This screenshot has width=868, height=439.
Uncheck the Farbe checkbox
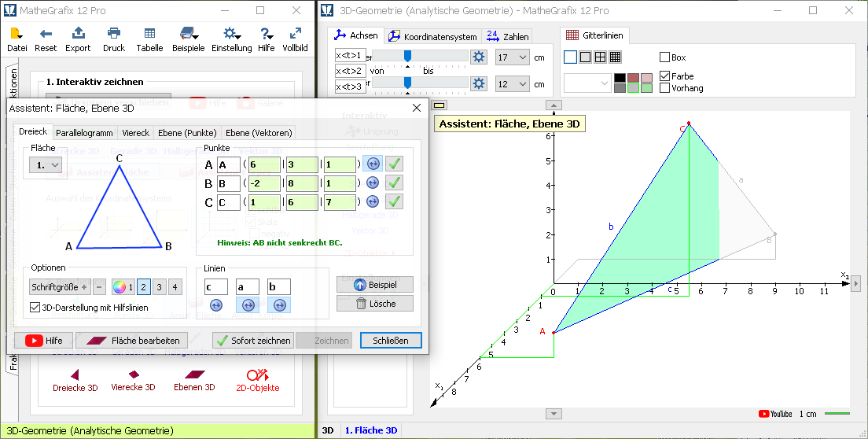[x=665, y=76]
